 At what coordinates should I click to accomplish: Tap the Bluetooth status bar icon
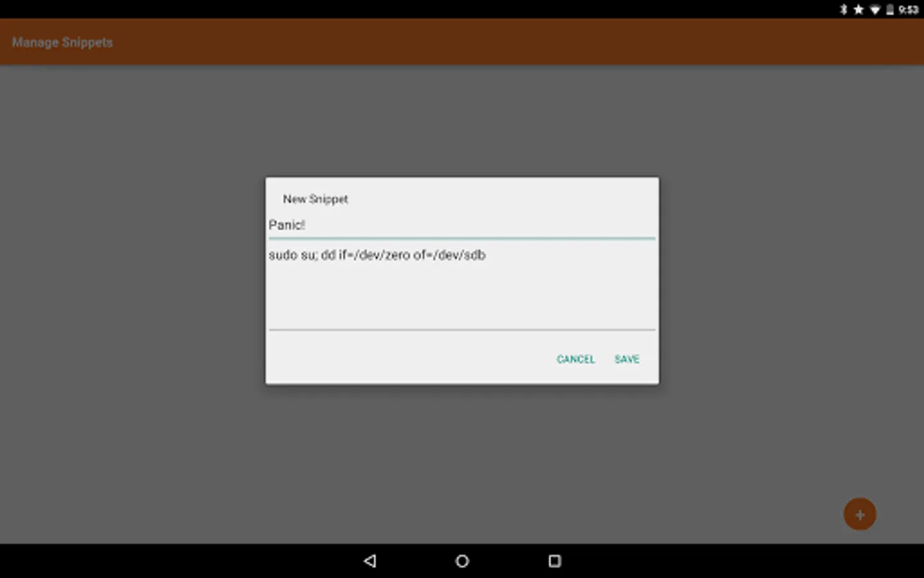coord(844,9)
